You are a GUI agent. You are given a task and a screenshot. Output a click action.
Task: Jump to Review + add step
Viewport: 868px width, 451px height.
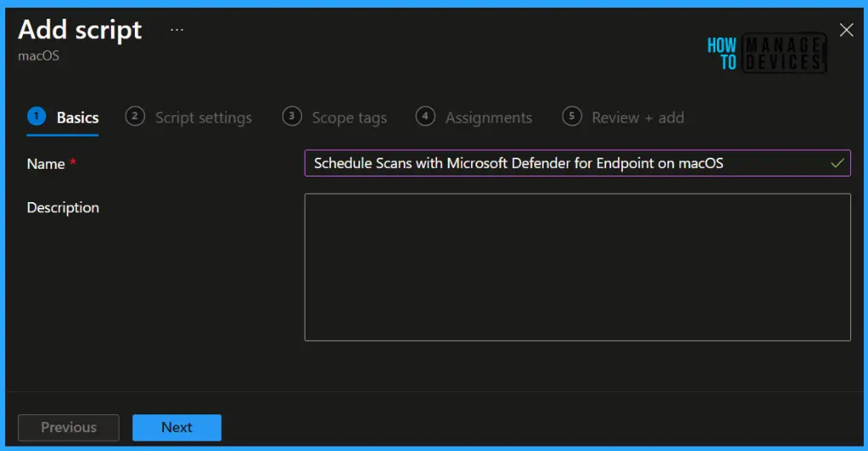point(623,117)
